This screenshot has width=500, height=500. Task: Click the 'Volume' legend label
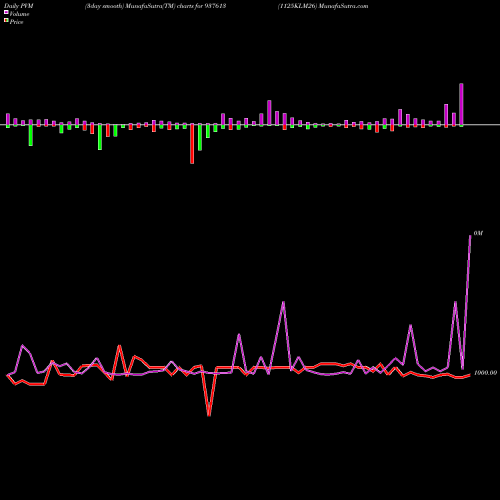click(19, 14)
